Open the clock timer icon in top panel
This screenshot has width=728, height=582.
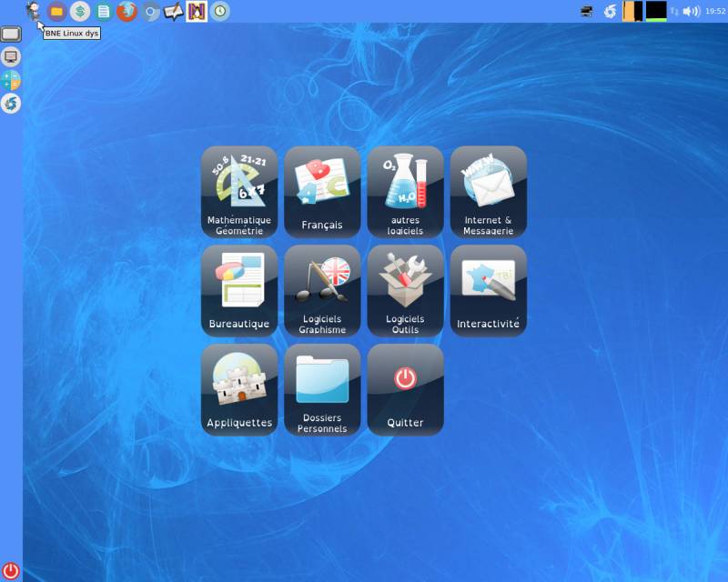click(220, 11)
